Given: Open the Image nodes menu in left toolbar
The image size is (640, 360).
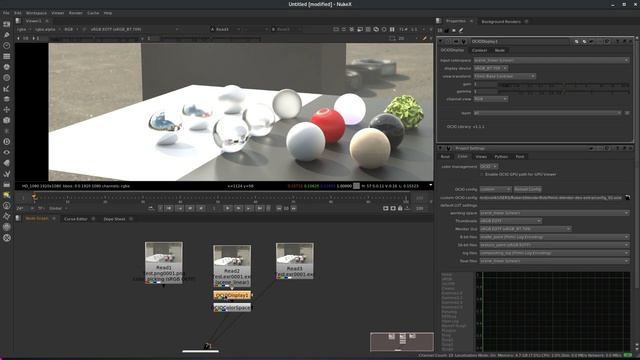Looking at the screenshot, I should (x=7, y=24).
